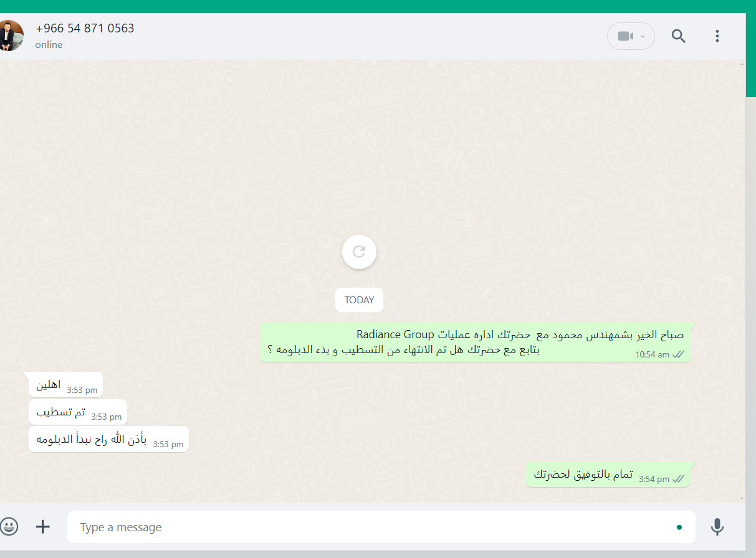Expand the video call dropdown chevron

point(643,37)
